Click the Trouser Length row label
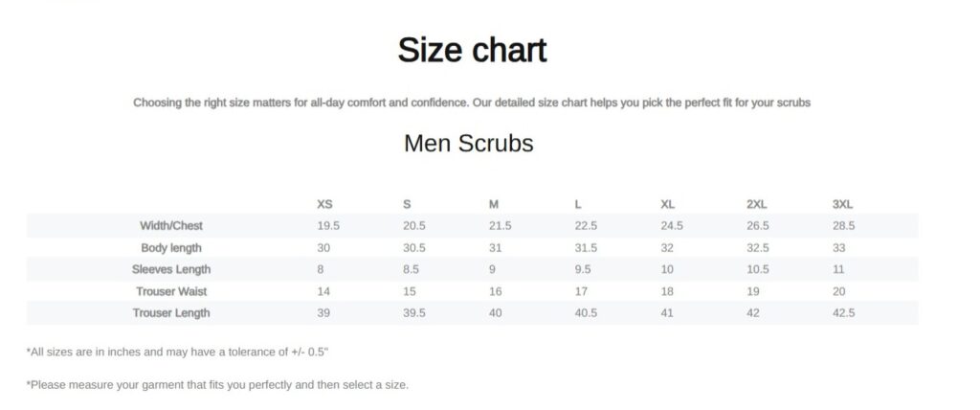The height and width of the screenshot is (410, 980). (171, 312)
